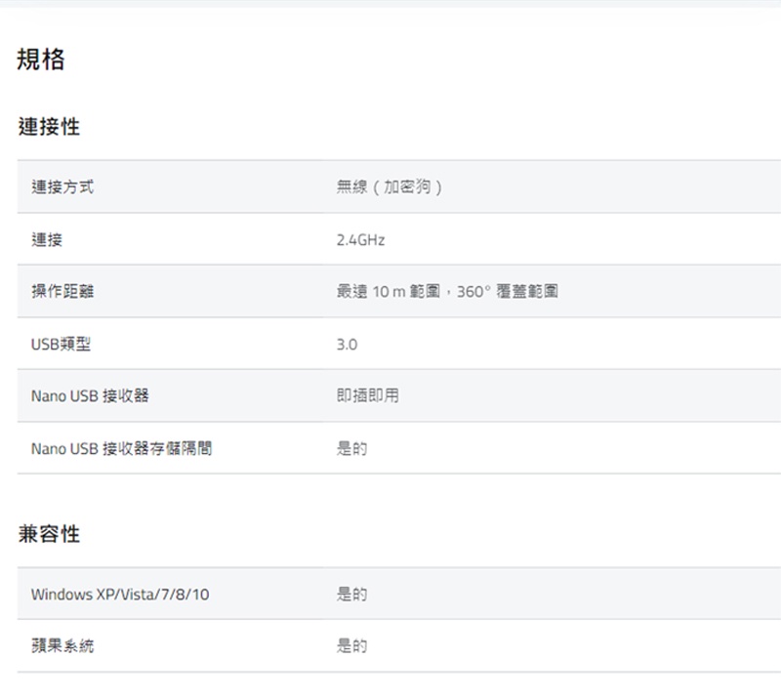Select 是的 in the Windows row
This screenshot has height=700, width=781.
[x=351, y=595]
